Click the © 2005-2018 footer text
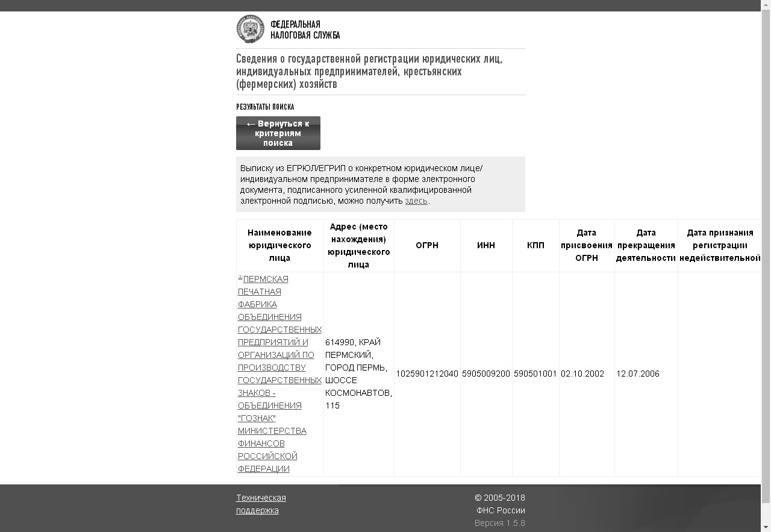Screen dimensions: 771x532 pyautogui.click(x=500, y=498)
